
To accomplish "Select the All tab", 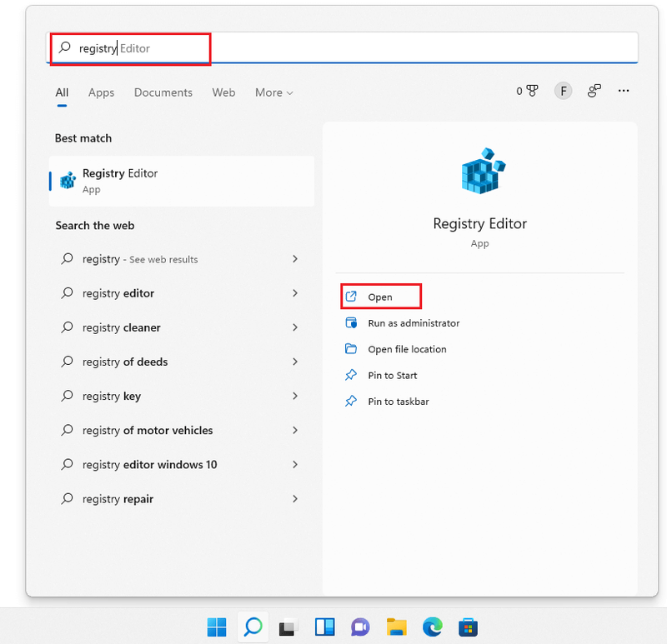I will point(62,92).
